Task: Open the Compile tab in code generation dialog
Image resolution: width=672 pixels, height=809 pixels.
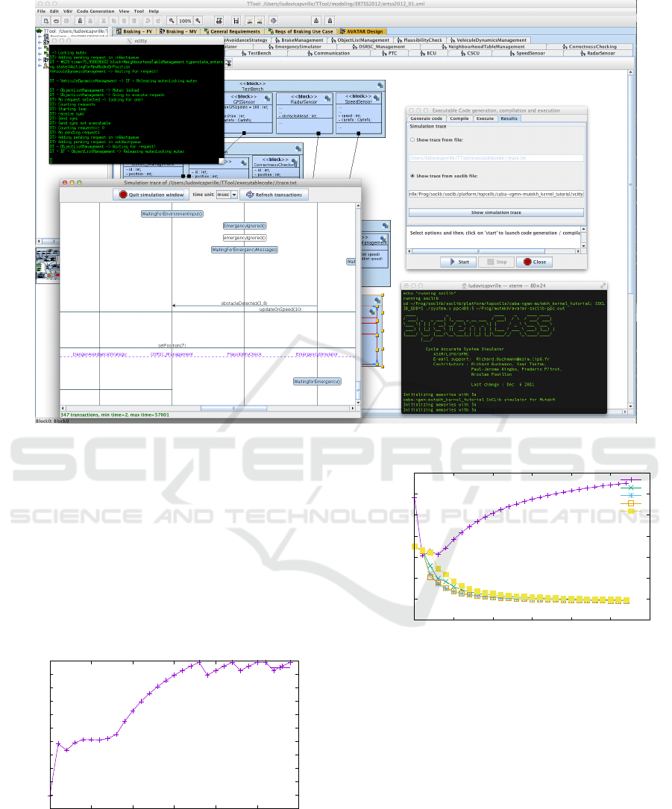Action: 459,119
